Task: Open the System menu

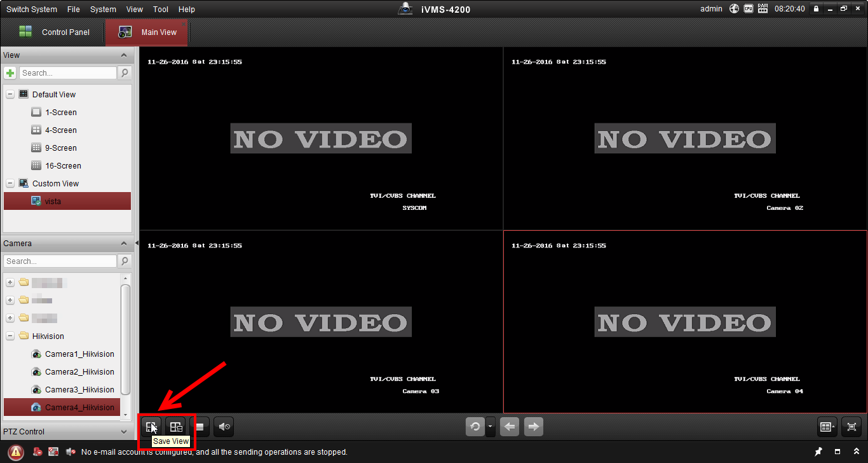Action: coord(103,10)
